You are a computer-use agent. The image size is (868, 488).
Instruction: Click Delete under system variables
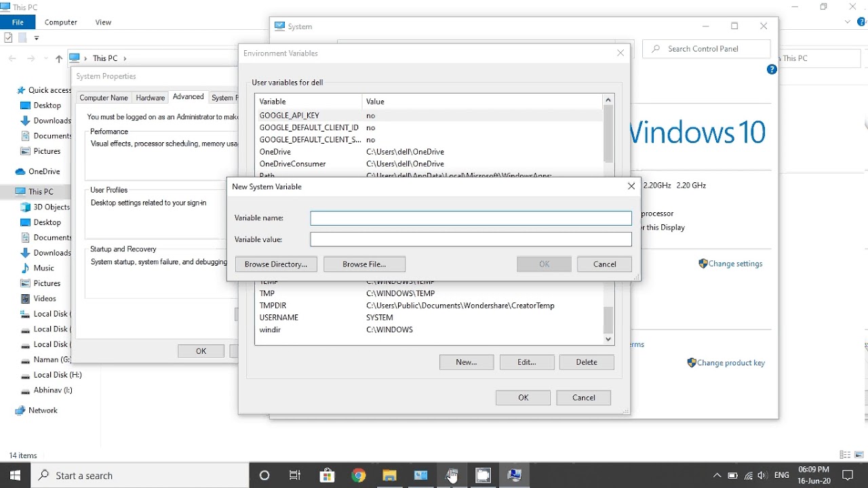tap(587, 362)
